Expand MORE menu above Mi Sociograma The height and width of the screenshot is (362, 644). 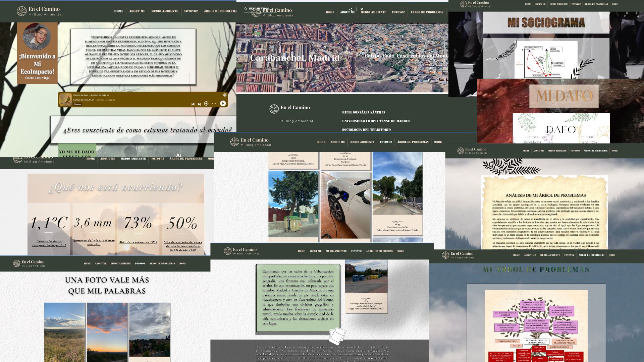coord(614,4)
